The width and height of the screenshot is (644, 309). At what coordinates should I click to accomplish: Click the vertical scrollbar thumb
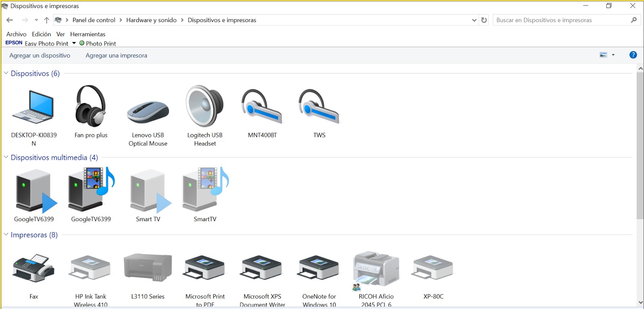(640, 146)
